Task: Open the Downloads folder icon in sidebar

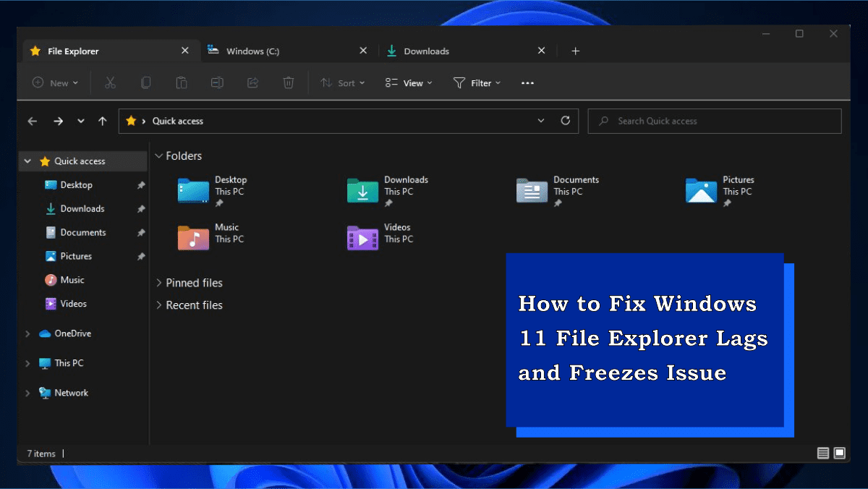Action: click(x=50, y=208)
